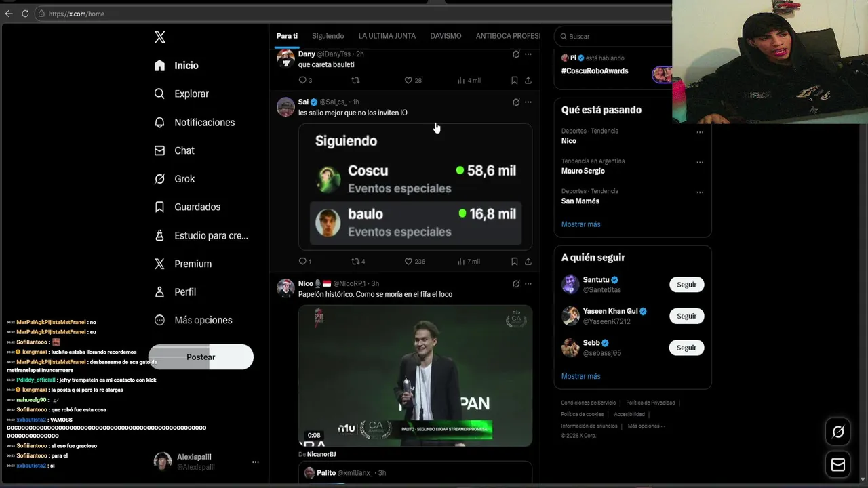The width and height of the screenshot is (868, 488).
Task: Switch to the Para ti tab
Action: click(287, 36)
